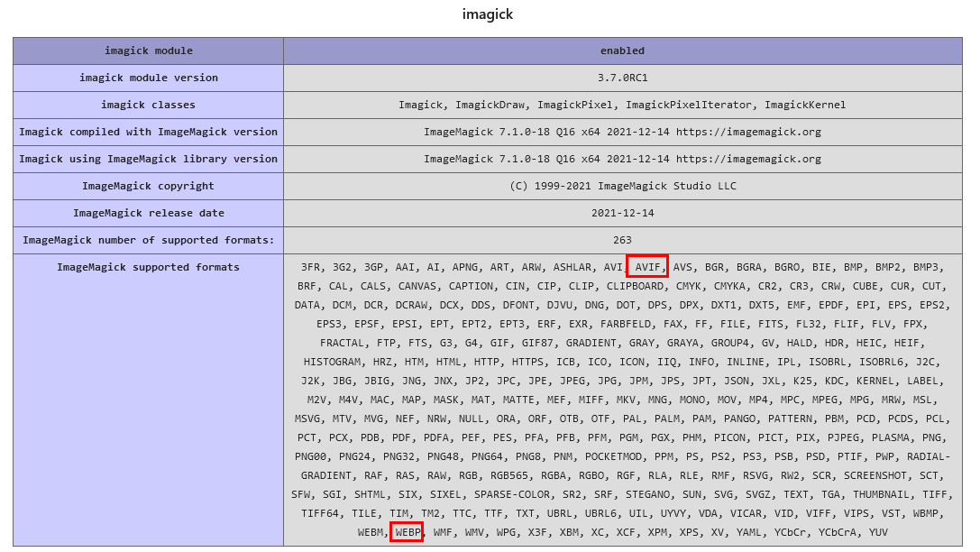Screen dimensions: 980x552
Task: Click "RGB565" in the formats list
Action: coord(508,475)
